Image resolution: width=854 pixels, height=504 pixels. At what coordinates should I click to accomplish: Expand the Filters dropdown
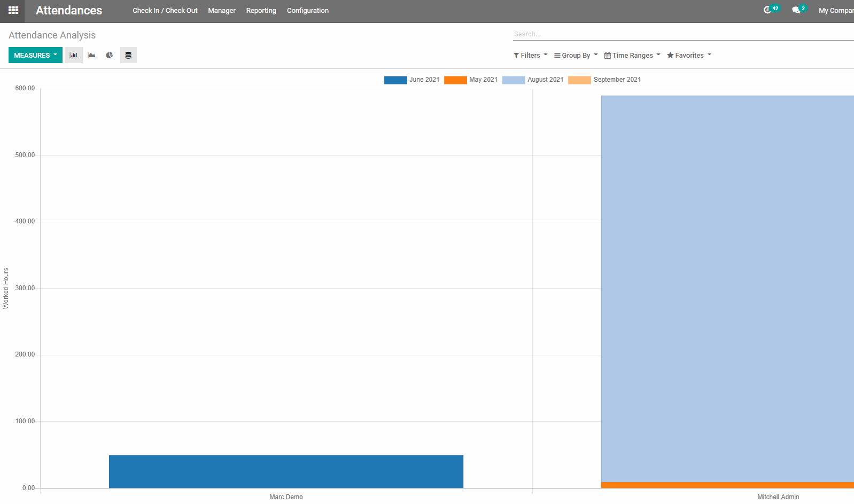coord(531,55)
